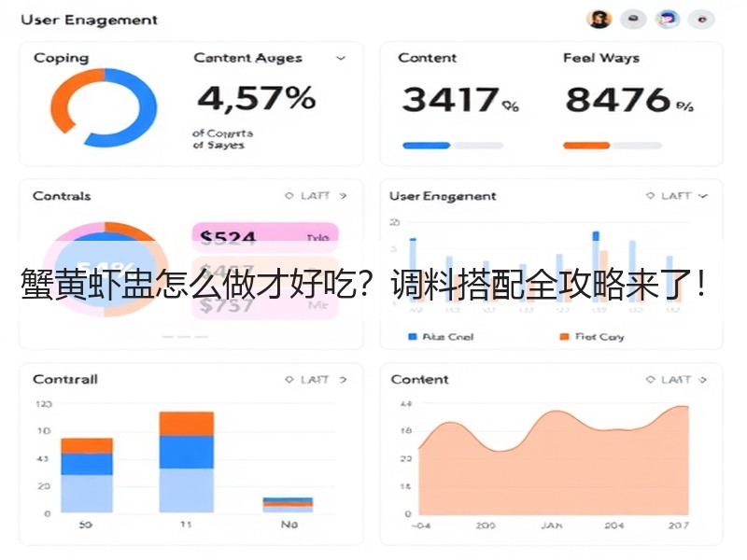Click diamond icon in Contrals header

[289, 196]
